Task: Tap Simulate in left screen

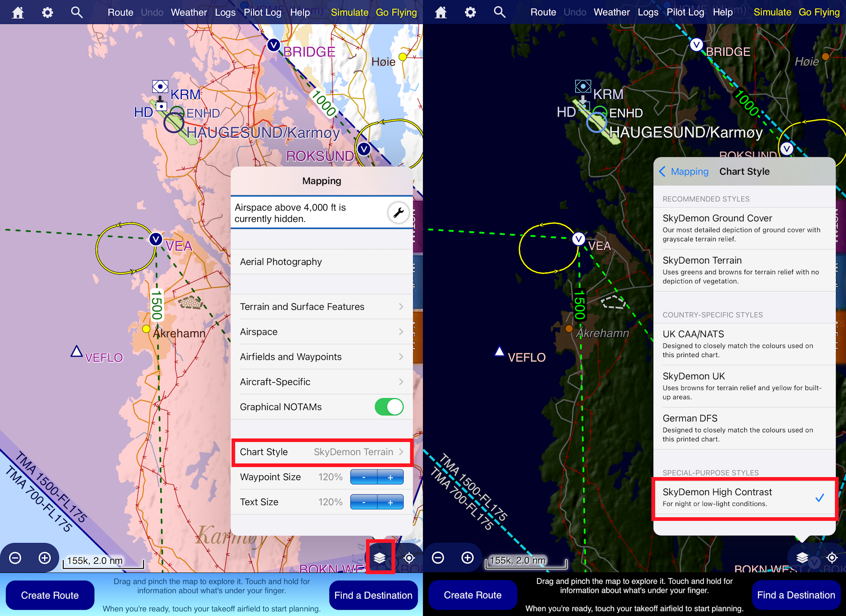Action: 350,12
